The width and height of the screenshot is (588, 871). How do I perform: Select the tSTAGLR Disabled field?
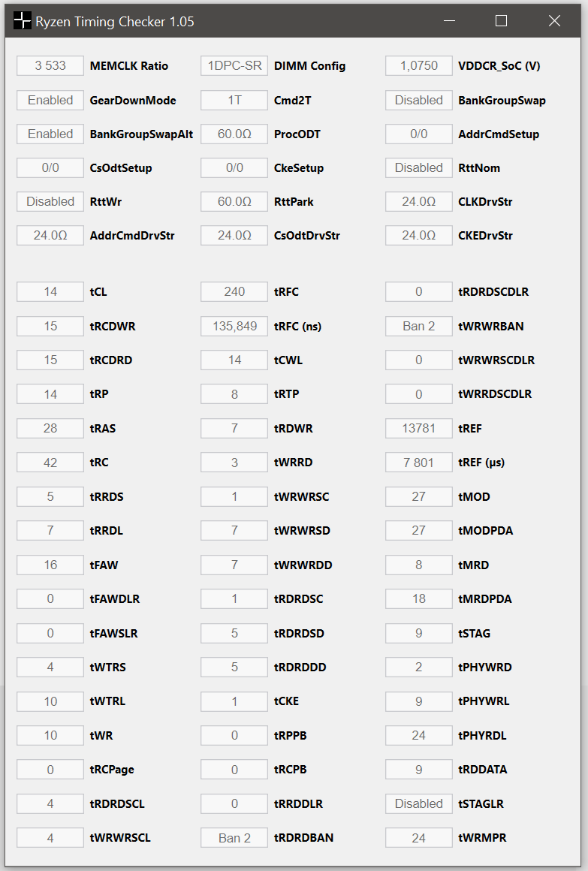point(419,803)
